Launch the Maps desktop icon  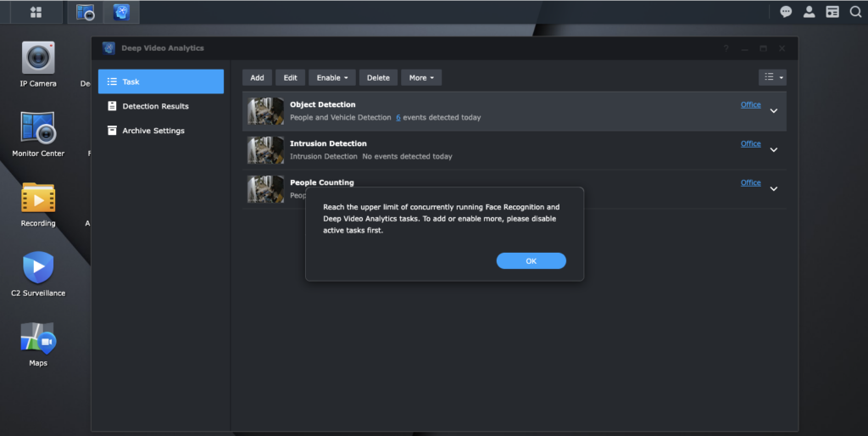(x=38, y=338)
